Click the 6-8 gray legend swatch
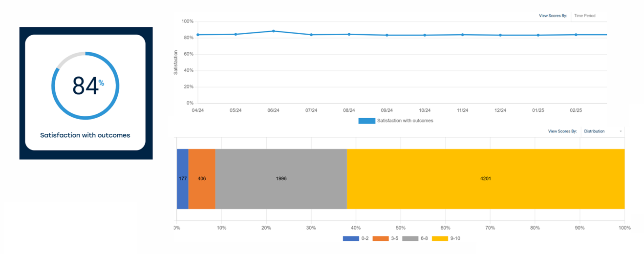This screenshot has height=254, width=644. [409, 238]
